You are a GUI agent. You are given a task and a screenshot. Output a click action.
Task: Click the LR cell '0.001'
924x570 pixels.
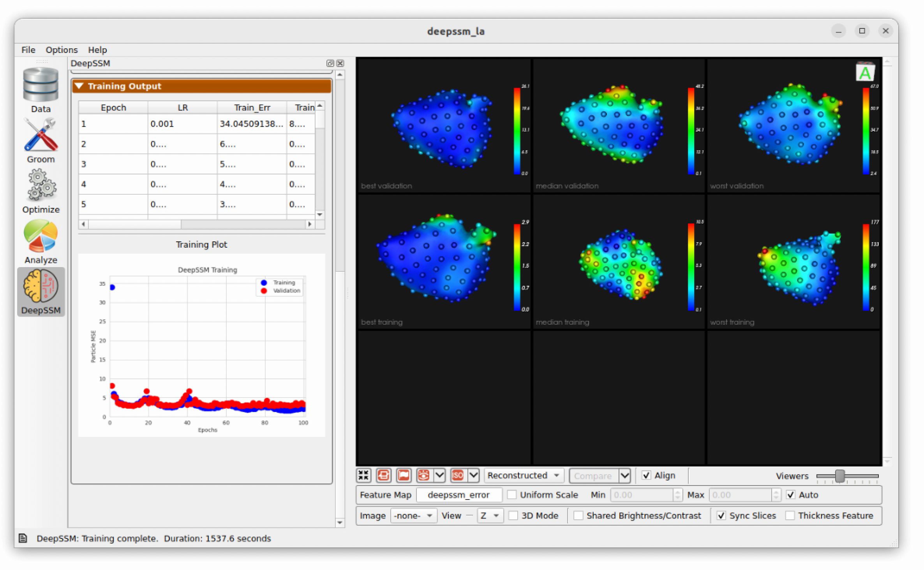[x=182, y=124]
